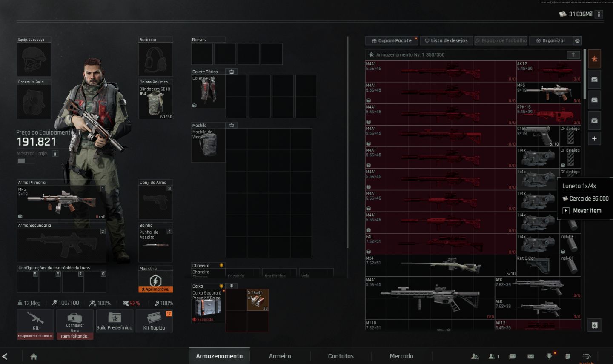613x364 pixels.
Task: Click the Cupom Pacote button
Action: click(392, 40)
